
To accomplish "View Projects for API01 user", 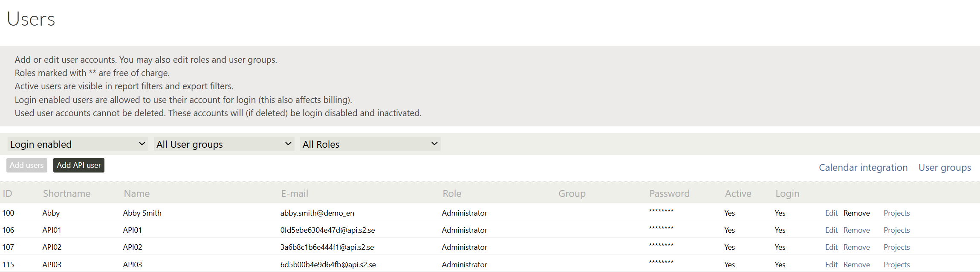I will click(x=896, y=230).
